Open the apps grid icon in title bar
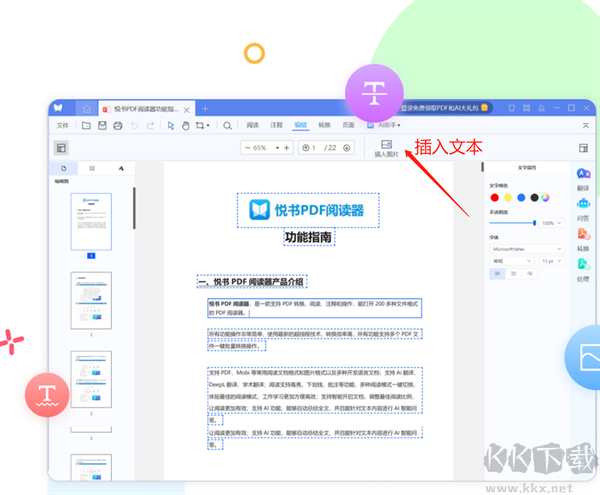This screenshot has height=495, width=600. (x=527, y=108)
